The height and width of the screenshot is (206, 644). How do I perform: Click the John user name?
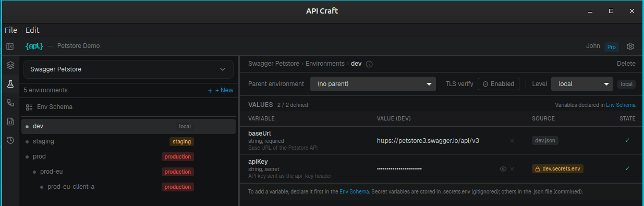(593, 46)
